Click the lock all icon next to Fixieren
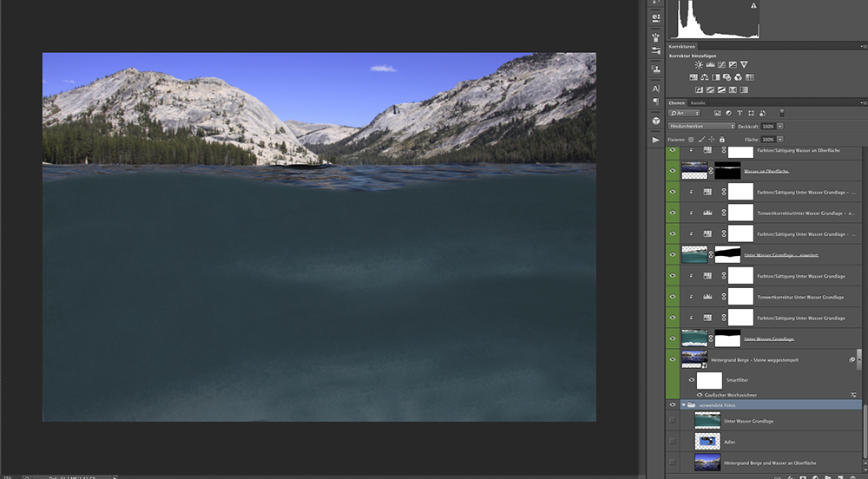This screenshot has height=479, width=868. pos(723,139)
